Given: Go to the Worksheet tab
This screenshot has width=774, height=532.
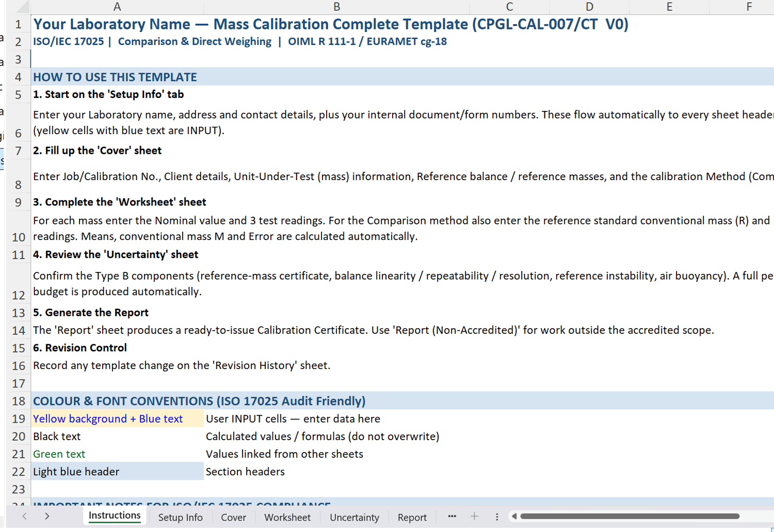Looking at the screenshot, I should coord(287,517).
